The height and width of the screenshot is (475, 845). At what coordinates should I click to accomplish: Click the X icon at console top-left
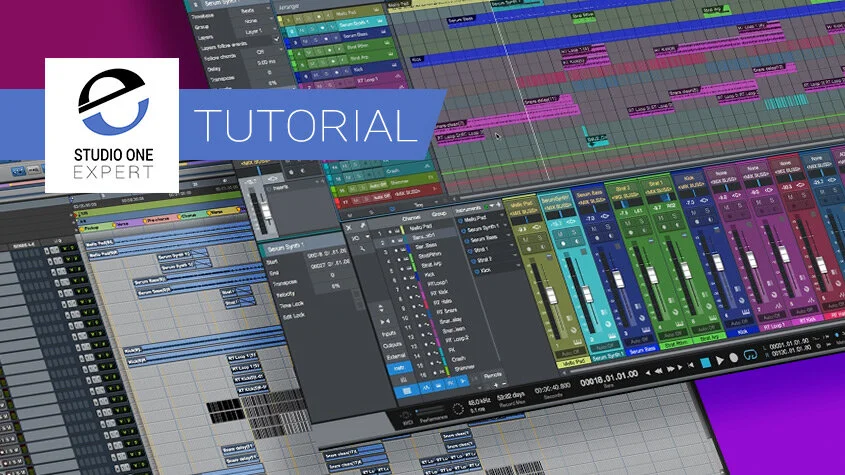tap(348, 228)
